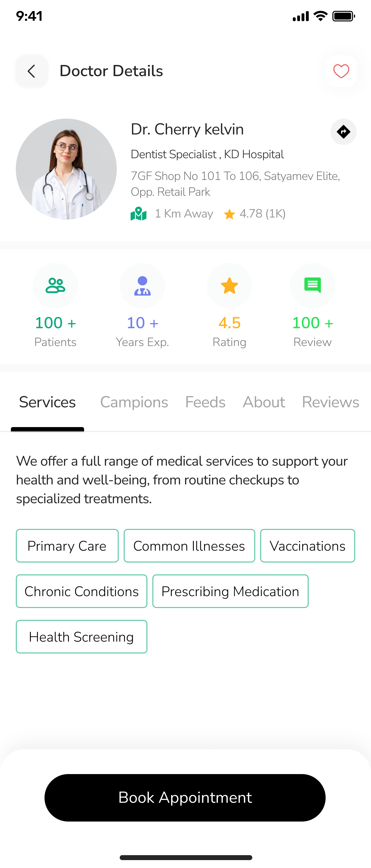Open Dr. Cherry kelvin's profile photo
The height and width of the screenshot is (868, 371).
point(67,169)
